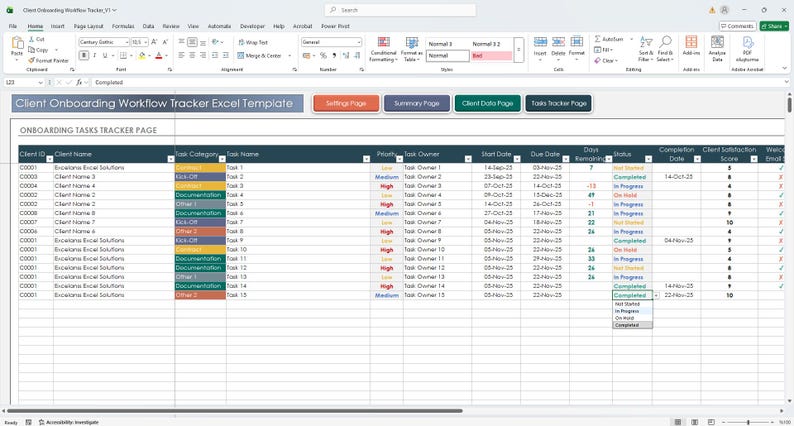This screenshot has width=794, height=426.
Task: Open the Task Category column filter
Action: click(x=222, y=159)
